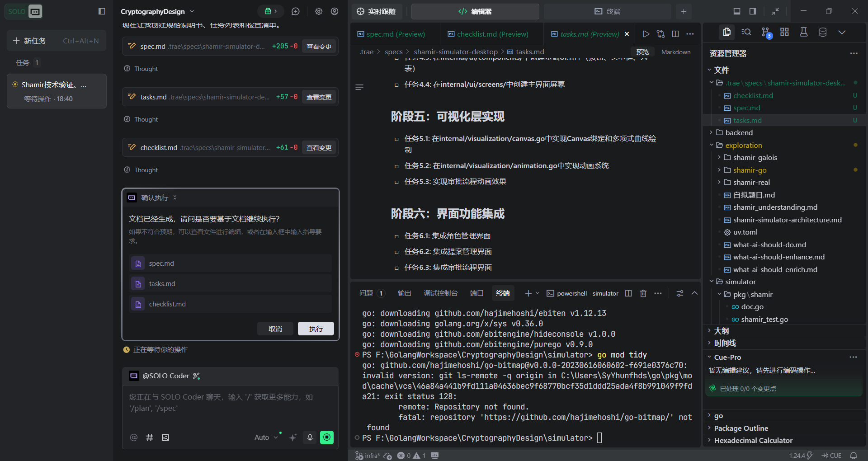Screen dimensions: 868x461
Task: Open the Extensions panel icon
Action: click(x=785, y=32)
